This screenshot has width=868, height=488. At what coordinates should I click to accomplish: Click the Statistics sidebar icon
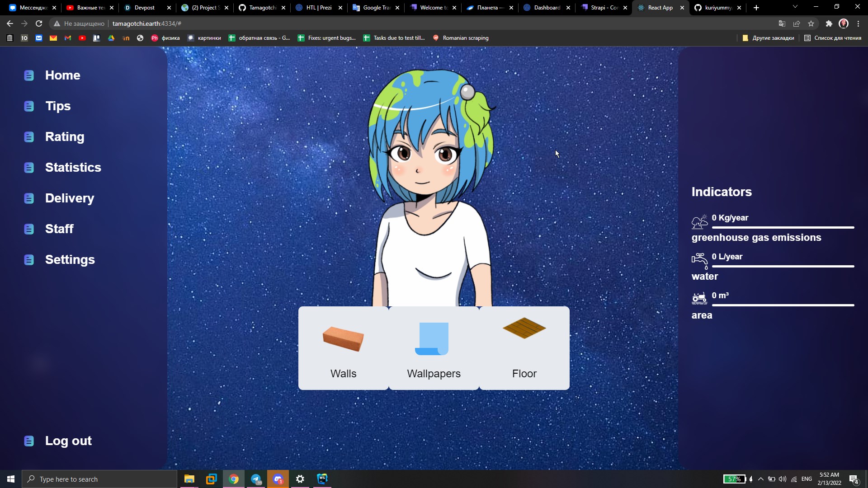[x=29, y=167]
